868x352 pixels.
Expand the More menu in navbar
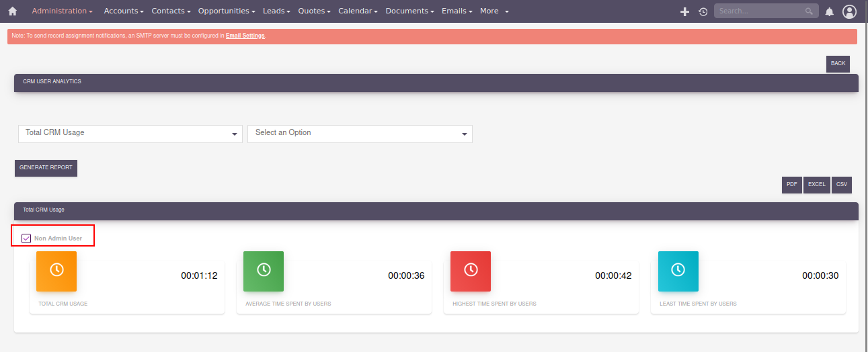[494, 11]
